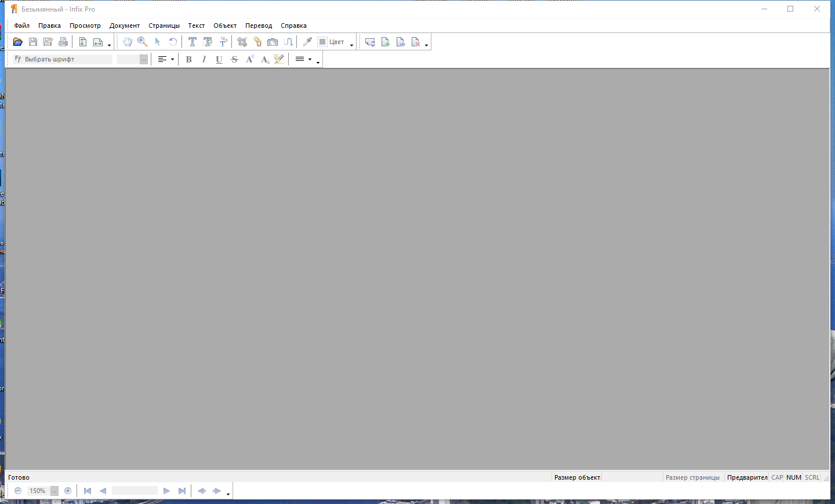Image resolution: width=835 pixels, height=504 pixels.
Task: Select the Text tool (T icon)
Action: coord(193,42)
